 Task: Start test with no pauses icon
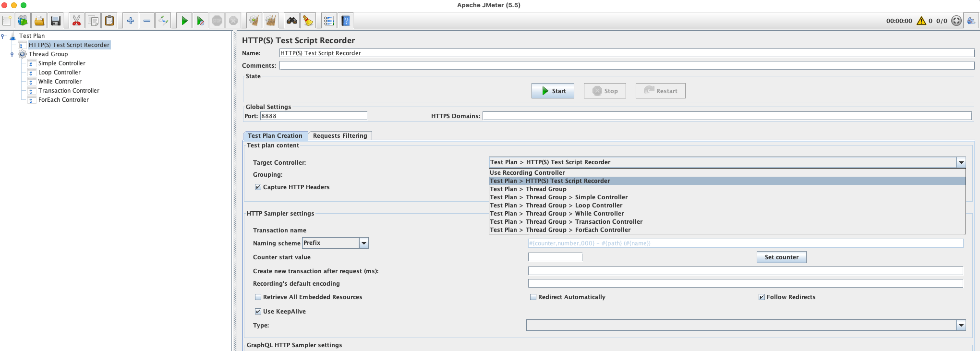click(200, 21)
